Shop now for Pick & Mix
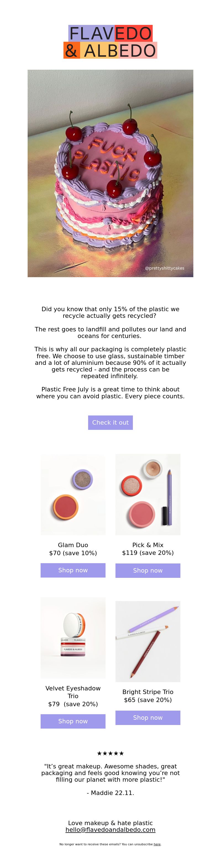The image size is (221, 868). coord(148,570)
